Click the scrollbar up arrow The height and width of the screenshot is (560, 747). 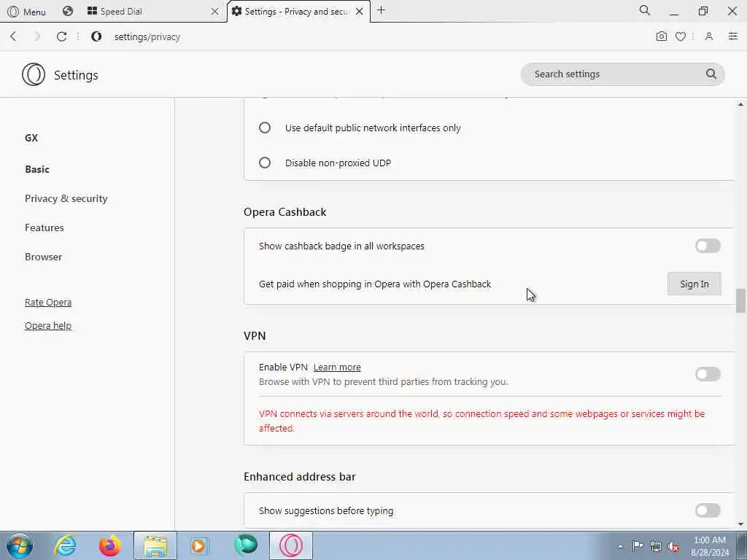pos(740,104)
